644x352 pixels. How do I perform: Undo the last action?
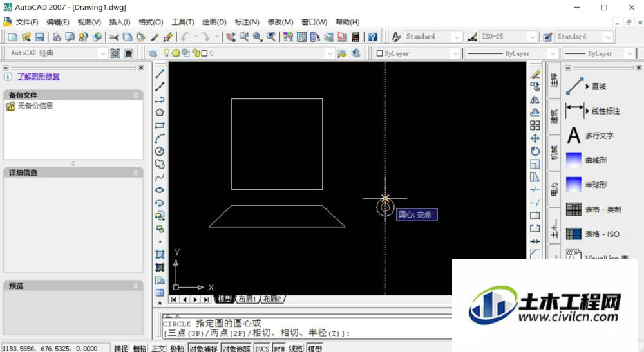point(185,37)
